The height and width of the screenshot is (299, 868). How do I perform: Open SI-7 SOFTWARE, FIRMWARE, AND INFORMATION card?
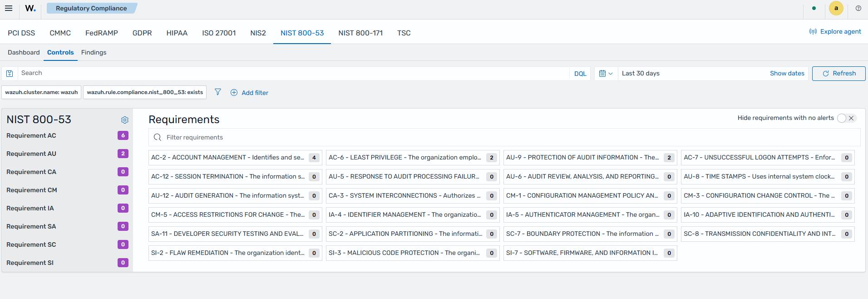pos(590,253)
